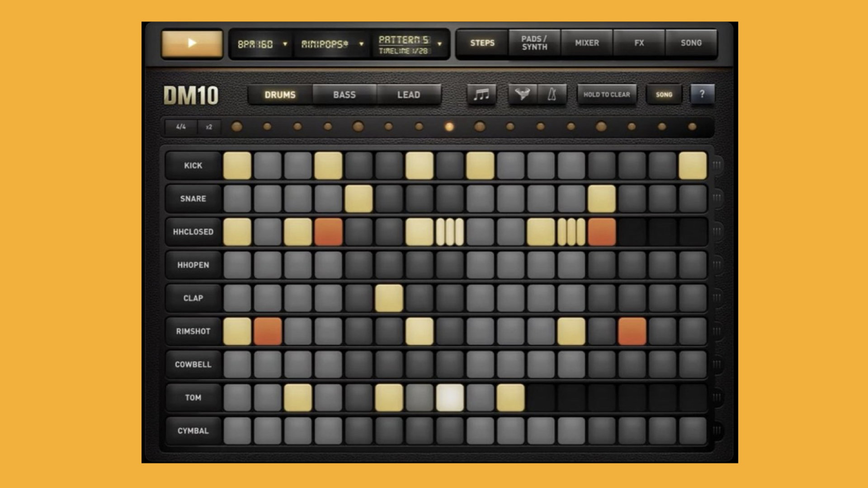
Task: Click the highlighted step indicator dot
Action: click(x=449, y=127)
